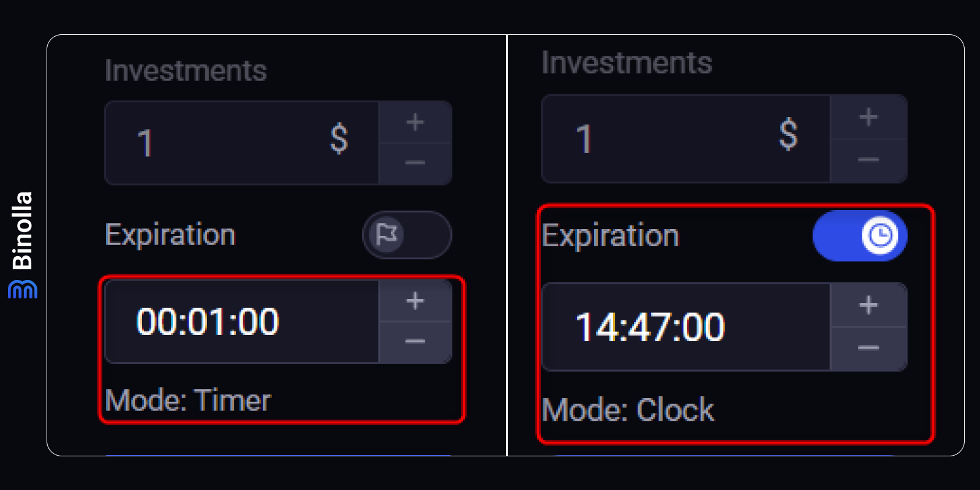The image size is (980, 490).
Task: Click the flag icon in Expiration toggle
Action: tap(387, 235)
